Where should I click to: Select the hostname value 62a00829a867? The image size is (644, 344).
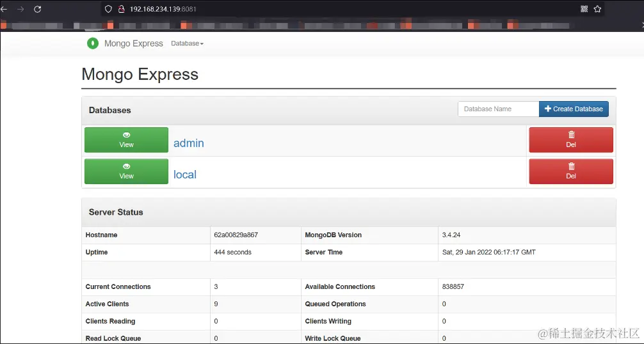point(236,235)
